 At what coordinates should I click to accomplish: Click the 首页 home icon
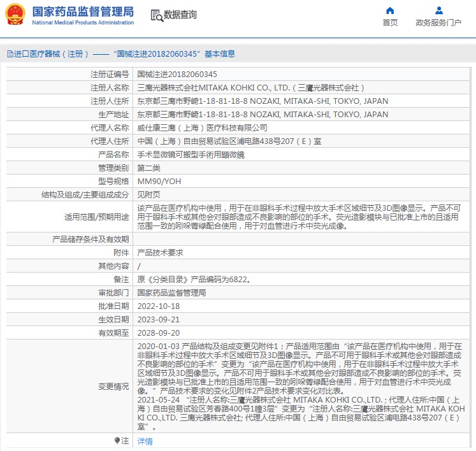[x=390, y=11]
